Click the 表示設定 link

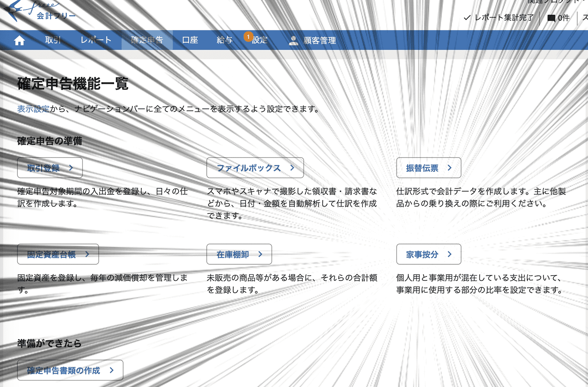point(33,109)
